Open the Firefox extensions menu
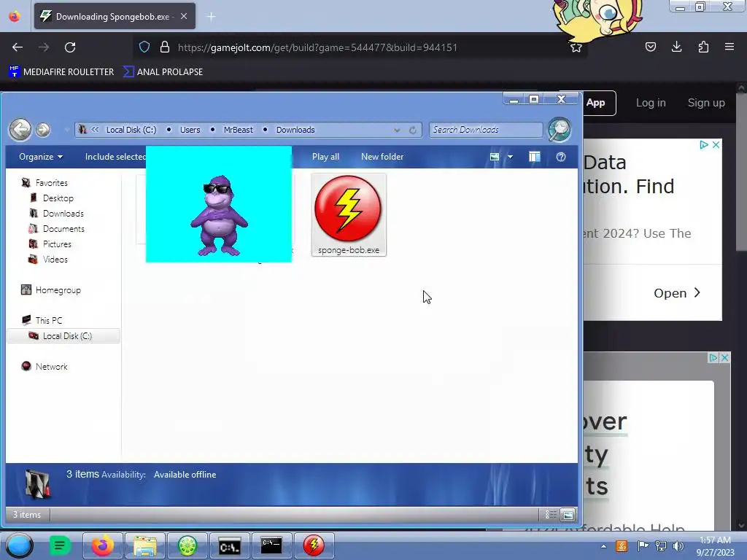This screenshot has width=747, height=560. pos(703,47)
